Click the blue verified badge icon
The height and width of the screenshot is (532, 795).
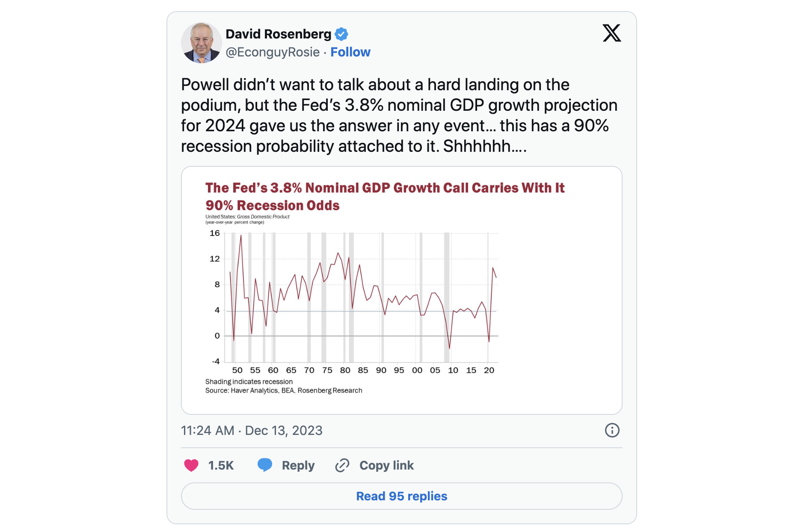(341, 34)
